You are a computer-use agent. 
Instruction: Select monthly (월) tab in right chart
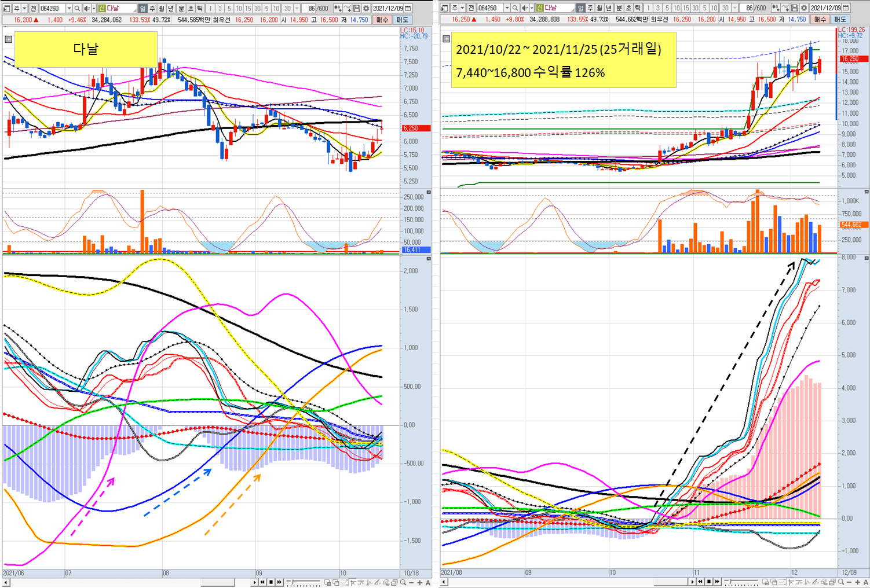(x=600, y=8)
